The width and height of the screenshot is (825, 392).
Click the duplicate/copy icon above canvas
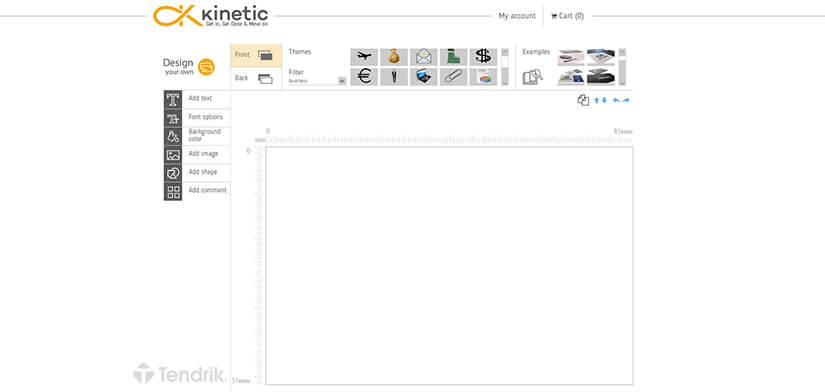583,100
